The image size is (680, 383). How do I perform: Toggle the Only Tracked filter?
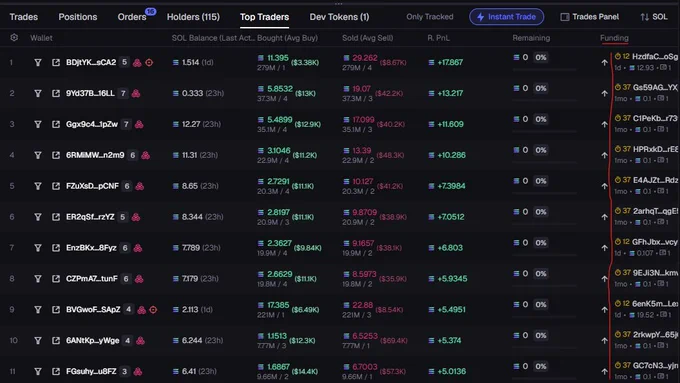pos(430,17)
